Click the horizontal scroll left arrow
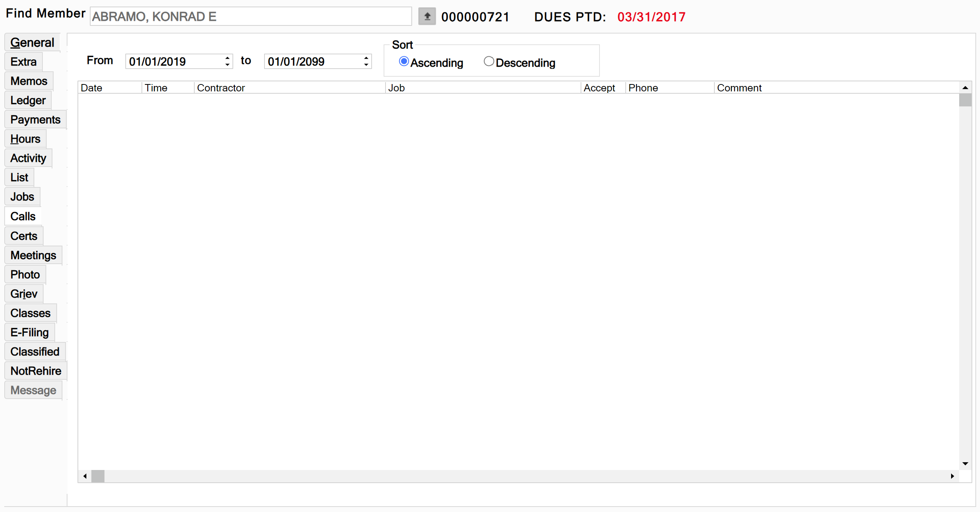The image size is (980, 512). coord(85,476)
